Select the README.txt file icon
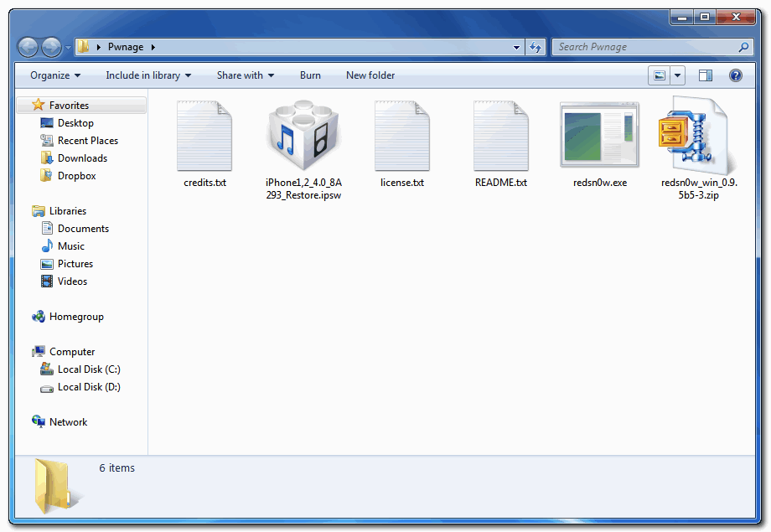This screenshot has height=532, width=771. (x=501, y=136)
